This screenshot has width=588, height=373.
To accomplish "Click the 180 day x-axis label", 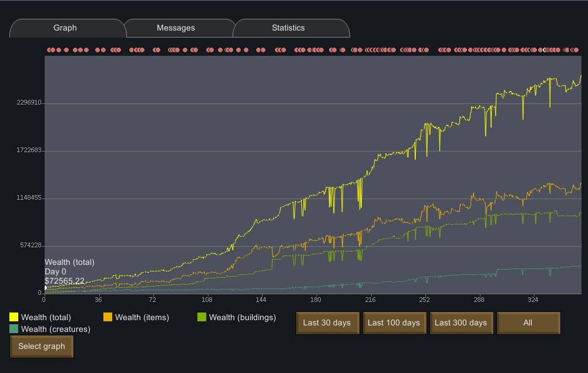I will (x=316, y=300).
